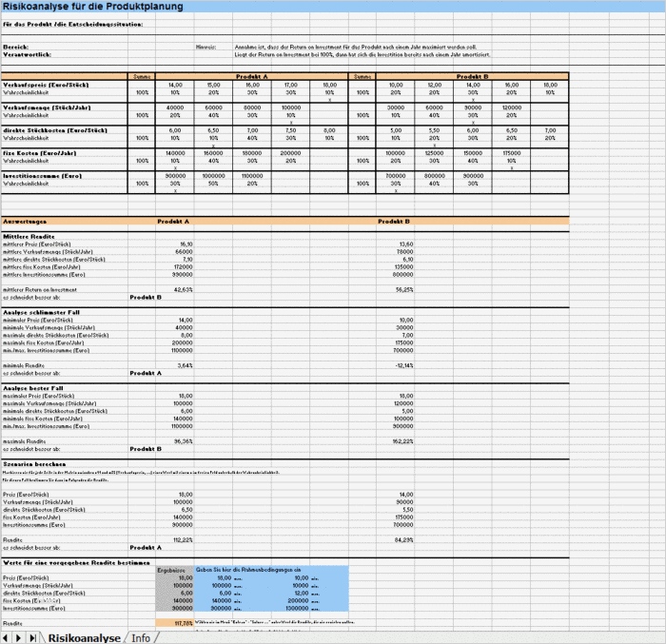Click the 'für das Produkt / die Entscheidungssituation:' label

pos(72,25)
